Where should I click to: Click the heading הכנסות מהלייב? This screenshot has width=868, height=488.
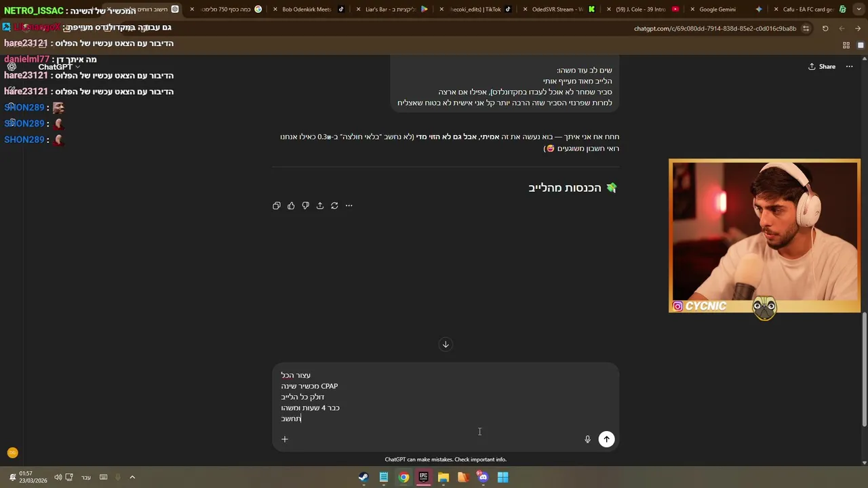[565, 188]
